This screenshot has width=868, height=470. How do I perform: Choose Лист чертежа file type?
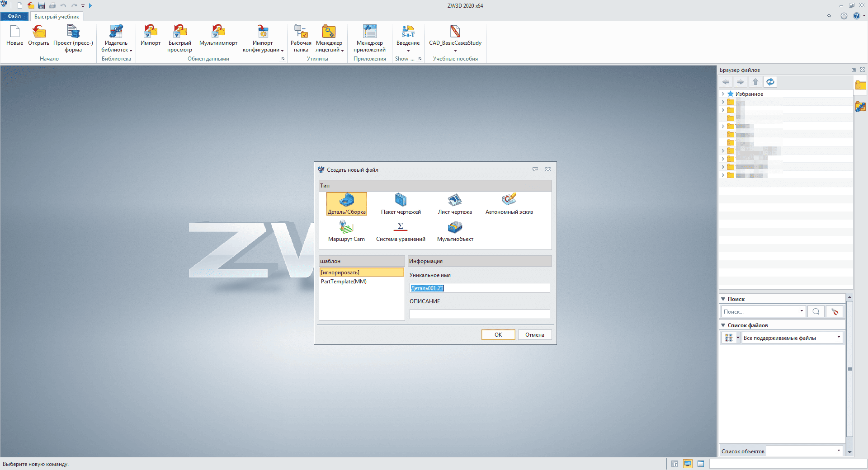[x=455, y=204]
